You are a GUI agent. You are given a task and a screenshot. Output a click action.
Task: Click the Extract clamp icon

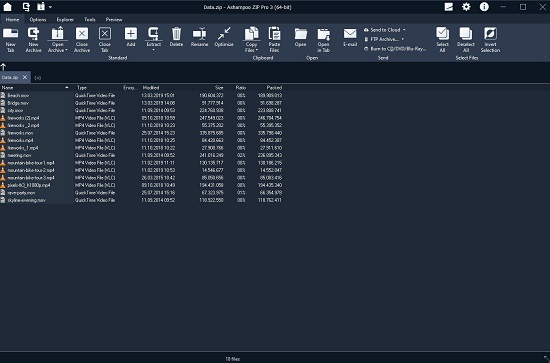coord(154,34)
